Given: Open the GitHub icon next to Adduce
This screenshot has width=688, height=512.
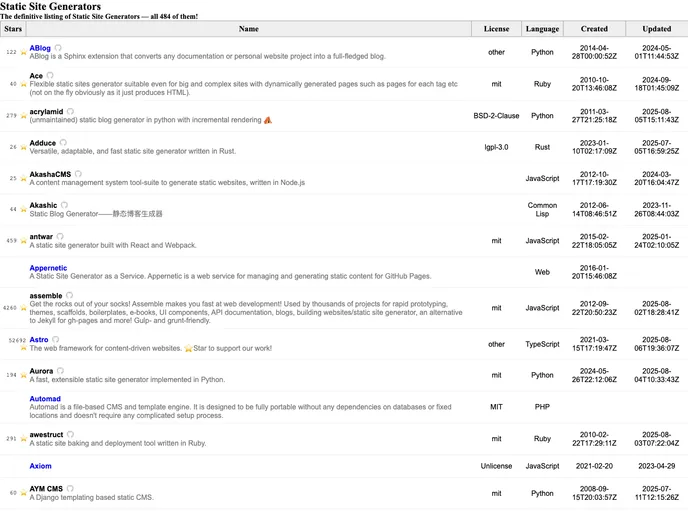Looking at the screenshot, I should [x=63, y=143].
